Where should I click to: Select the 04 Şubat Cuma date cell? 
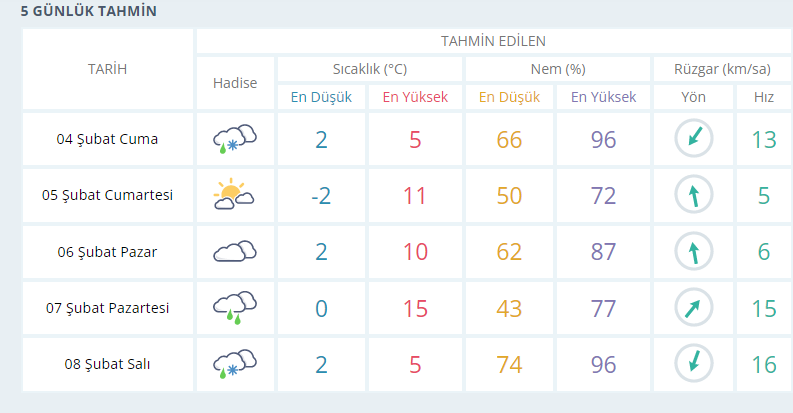pyautogui.click(x=108, y=139)
